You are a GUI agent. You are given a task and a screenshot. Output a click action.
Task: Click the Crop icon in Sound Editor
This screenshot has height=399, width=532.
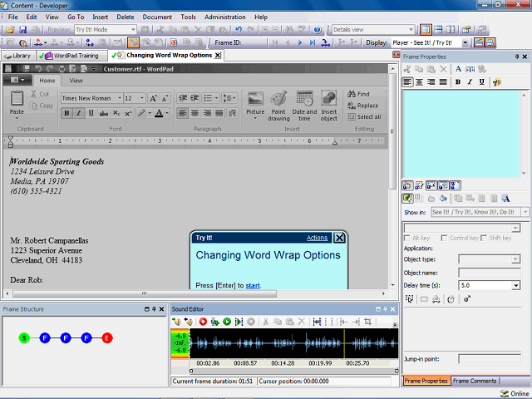pos(367,322)
